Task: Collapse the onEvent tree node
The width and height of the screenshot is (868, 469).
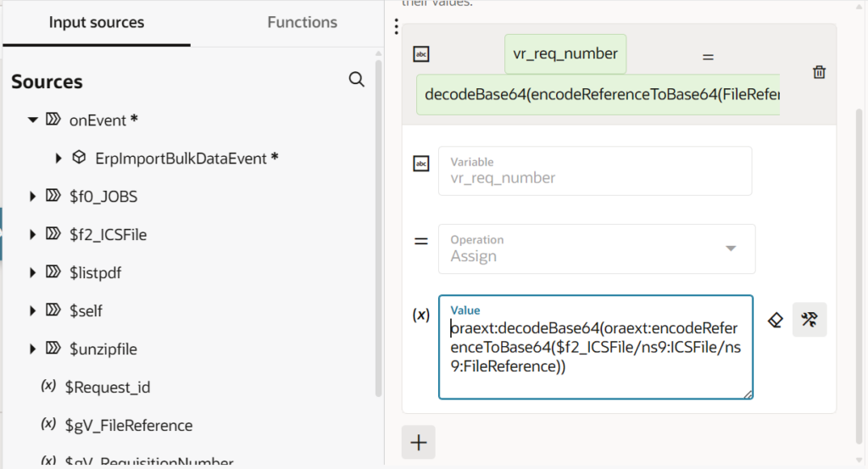Action: (x=33, y=120)
